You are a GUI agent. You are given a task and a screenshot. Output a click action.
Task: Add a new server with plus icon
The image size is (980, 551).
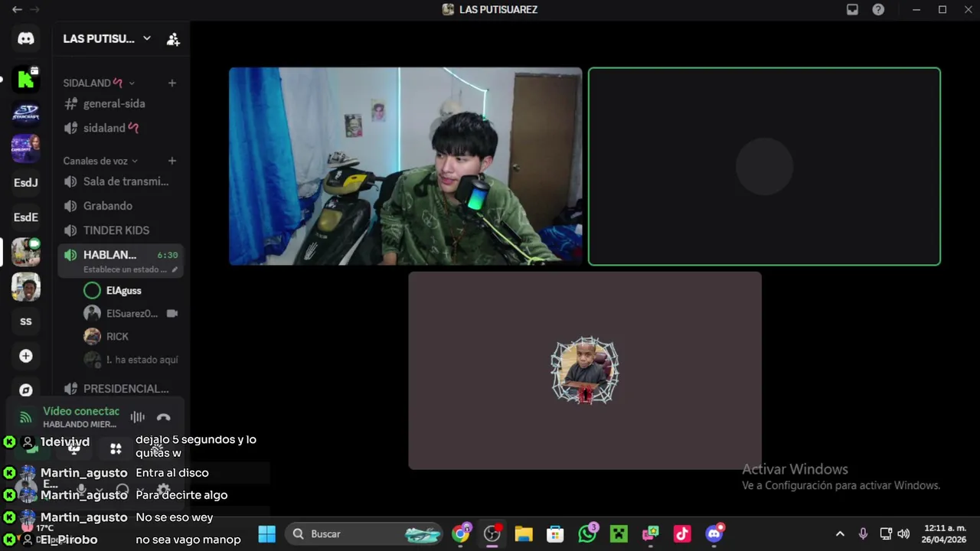click(x=26, y=356)
